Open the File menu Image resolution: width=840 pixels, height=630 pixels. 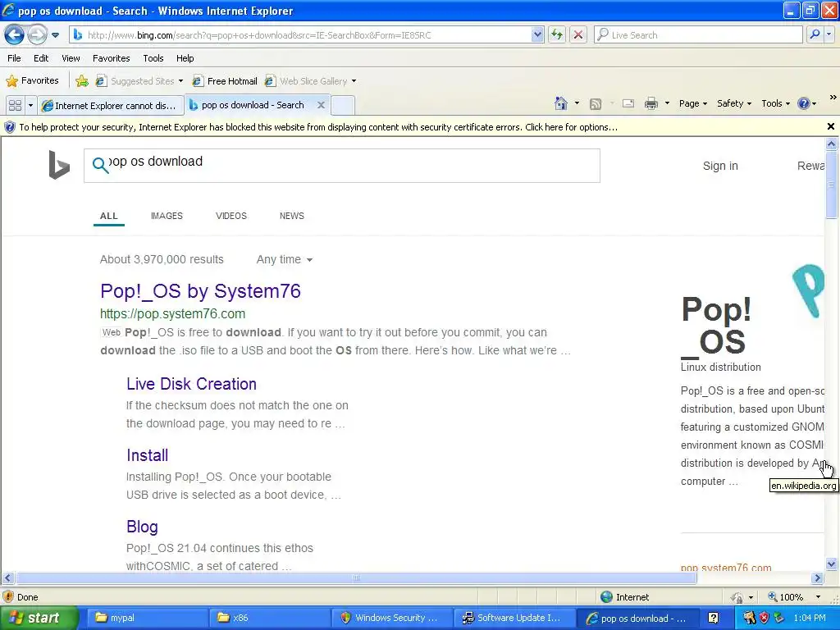pyautogui.click(x=15, y=58)
